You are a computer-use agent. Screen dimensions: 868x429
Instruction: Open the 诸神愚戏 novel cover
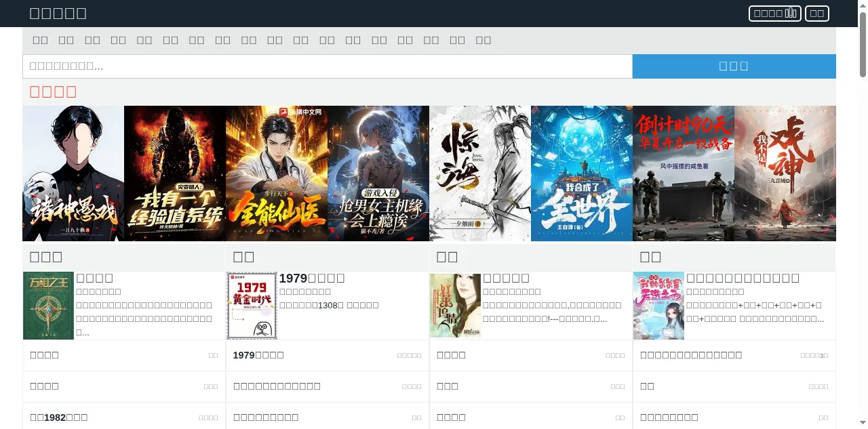pos(73,173)
